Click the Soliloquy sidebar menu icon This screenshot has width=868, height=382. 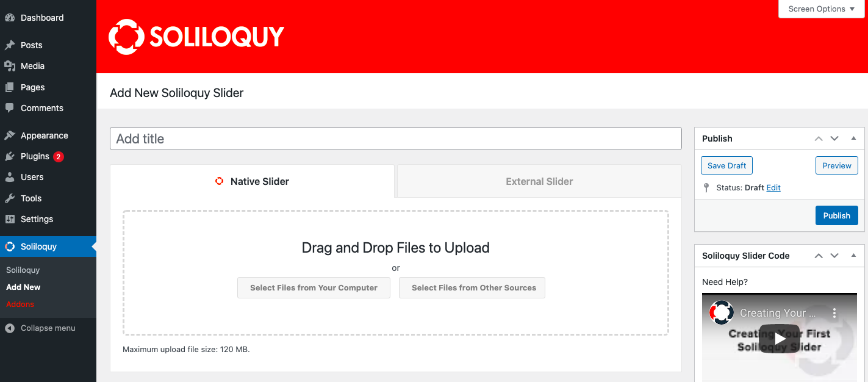coord(10,247)
